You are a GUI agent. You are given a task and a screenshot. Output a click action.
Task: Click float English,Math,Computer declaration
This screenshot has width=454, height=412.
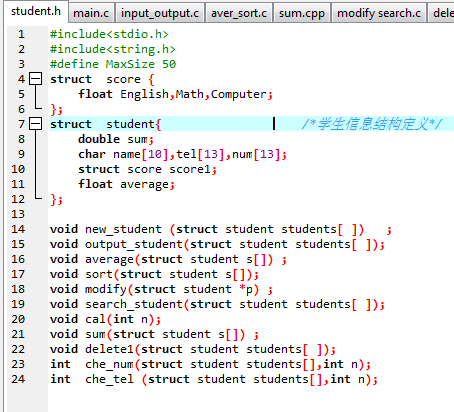[175, 94]
